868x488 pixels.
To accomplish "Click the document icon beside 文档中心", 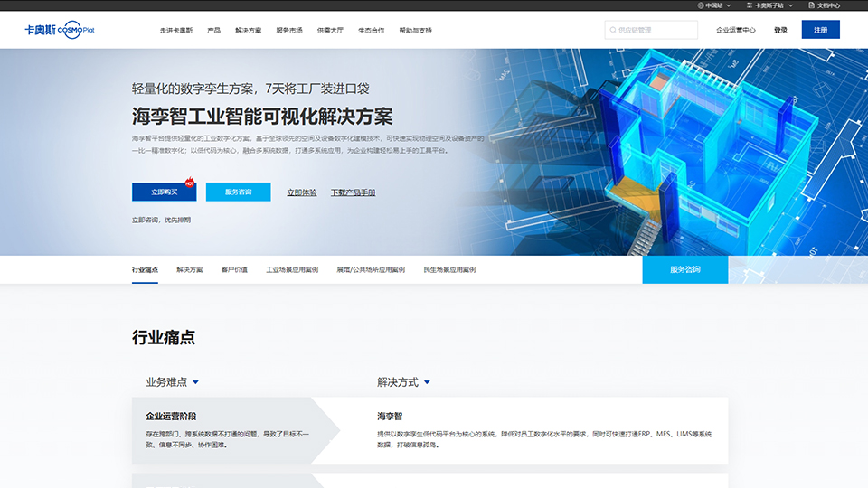I will (811, 5).
